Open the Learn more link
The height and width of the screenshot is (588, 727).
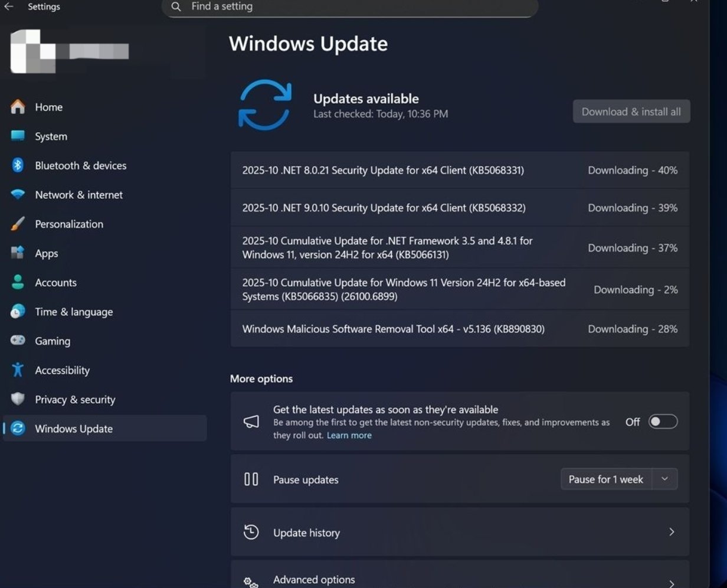[349, 435]
